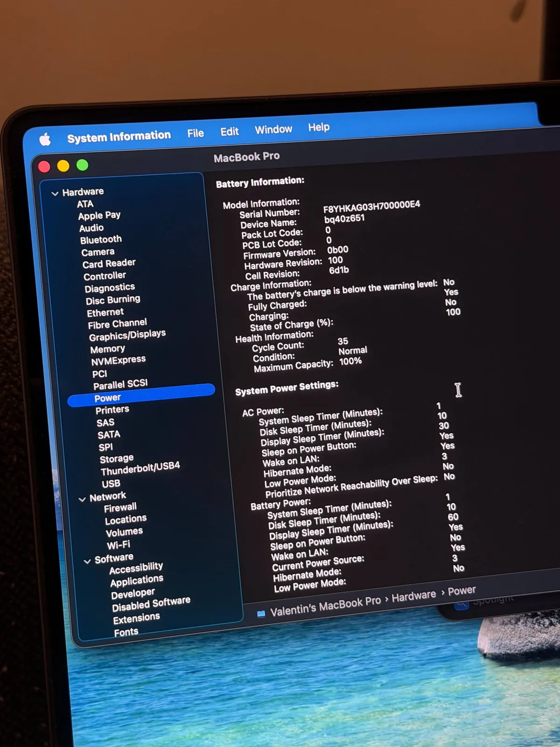
Task: Select Wi-Fi under Network
Action: click(119, 545)
